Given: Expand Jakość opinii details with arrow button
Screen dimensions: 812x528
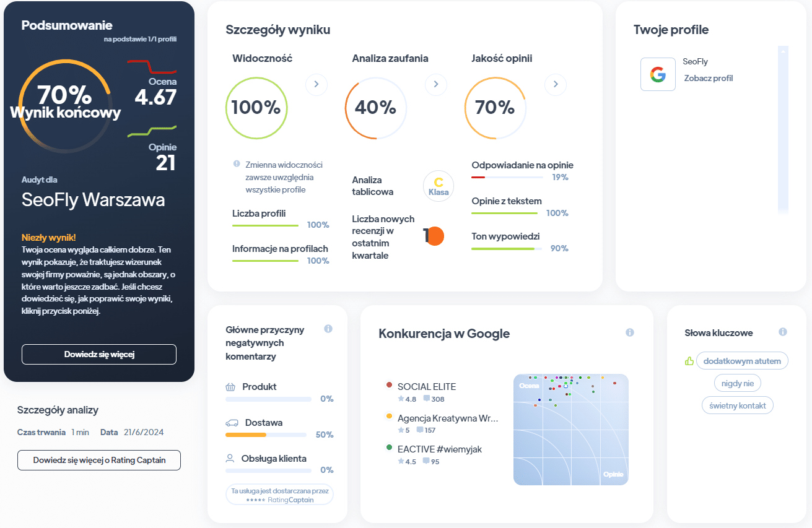Looking at the screenshot, I should 556,84.
